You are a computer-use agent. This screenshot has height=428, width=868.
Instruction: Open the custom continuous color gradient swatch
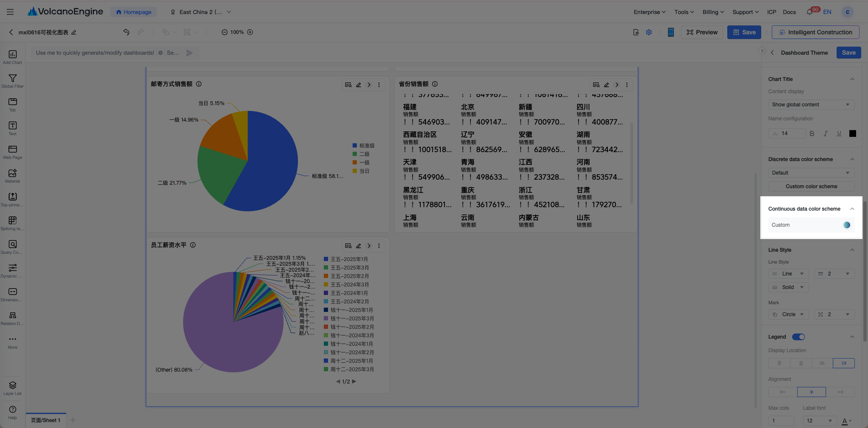(x=846, y=225)
